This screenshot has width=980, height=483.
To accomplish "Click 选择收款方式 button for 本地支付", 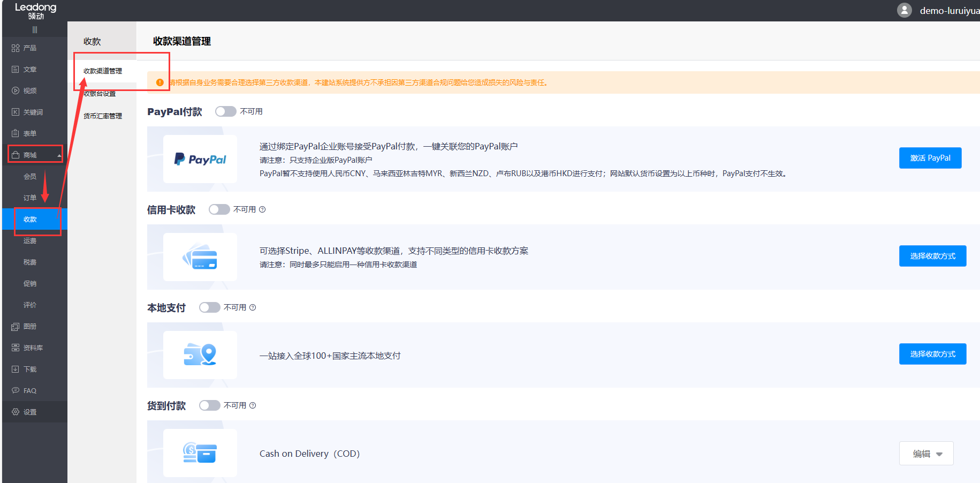I will click(932, 354).
